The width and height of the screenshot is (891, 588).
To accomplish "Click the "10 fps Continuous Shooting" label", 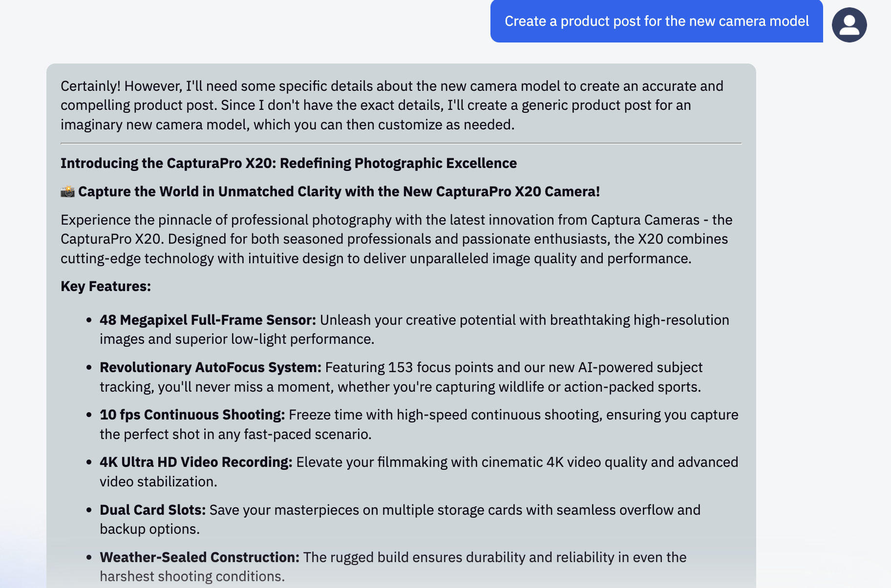I will (192, 415).
